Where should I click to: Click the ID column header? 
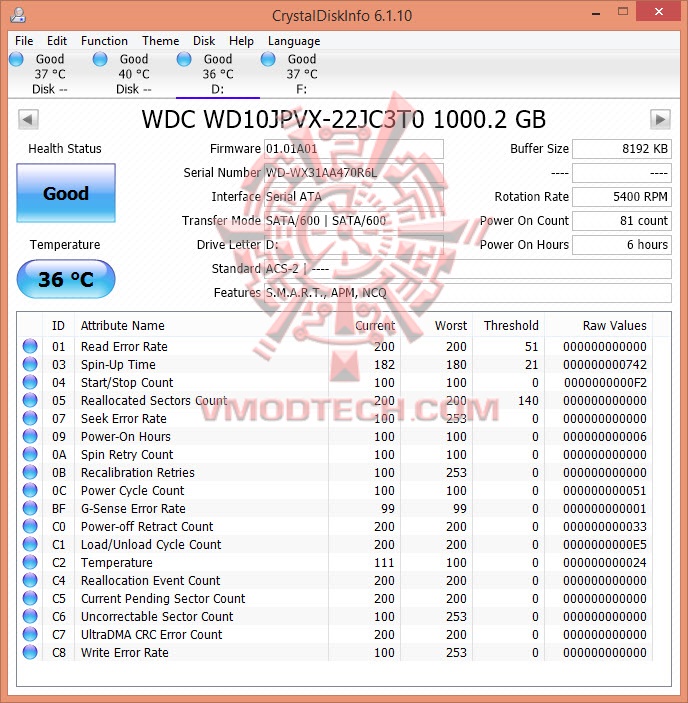click(58, 325)
